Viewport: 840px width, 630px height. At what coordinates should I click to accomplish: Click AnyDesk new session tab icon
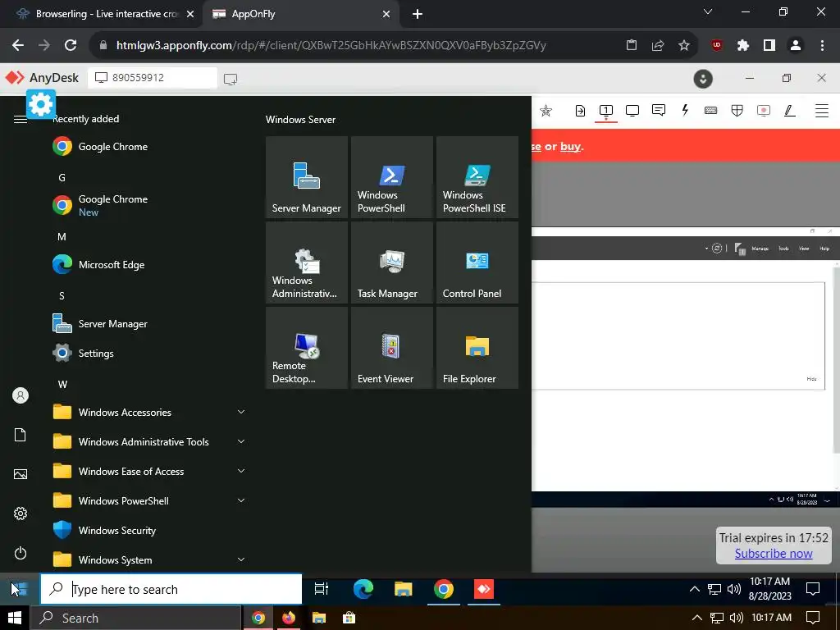(x=231, y=80)
